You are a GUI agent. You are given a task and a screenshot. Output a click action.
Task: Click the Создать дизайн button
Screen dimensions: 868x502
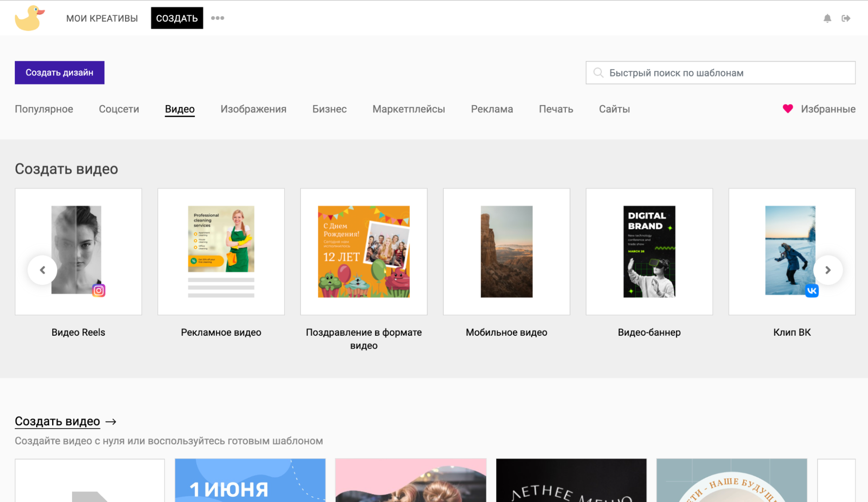(x=59, y=73)
